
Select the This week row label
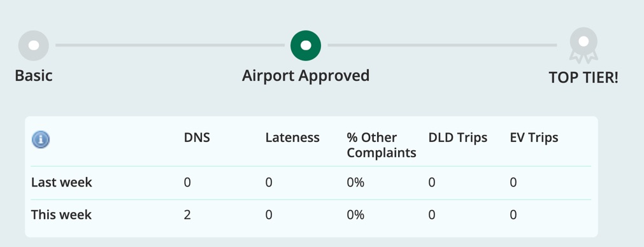[x=62, y=215]
